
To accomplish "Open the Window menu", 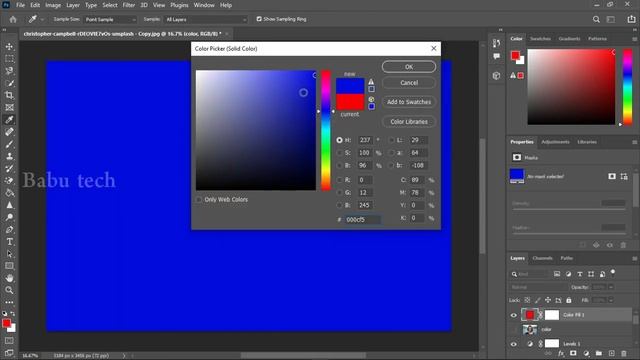I will click(x=204, y=5).
